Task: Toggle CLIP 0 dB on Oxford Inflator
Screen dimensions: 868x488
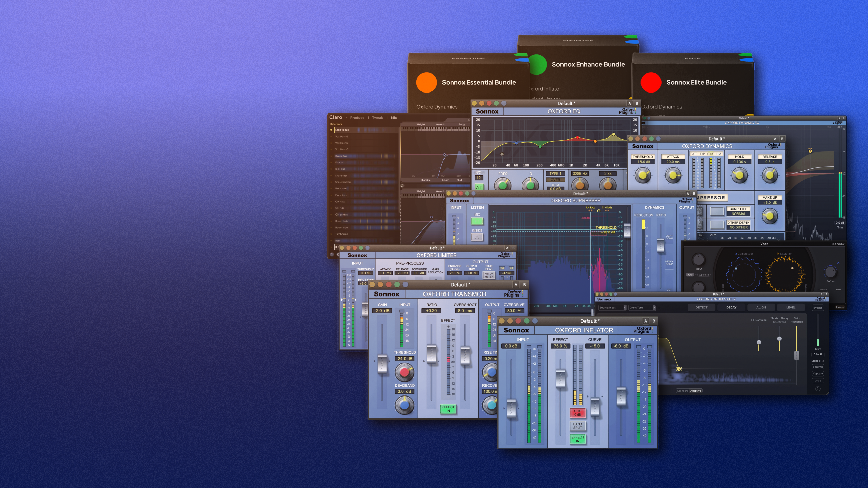Action: (x=578, y=413)
